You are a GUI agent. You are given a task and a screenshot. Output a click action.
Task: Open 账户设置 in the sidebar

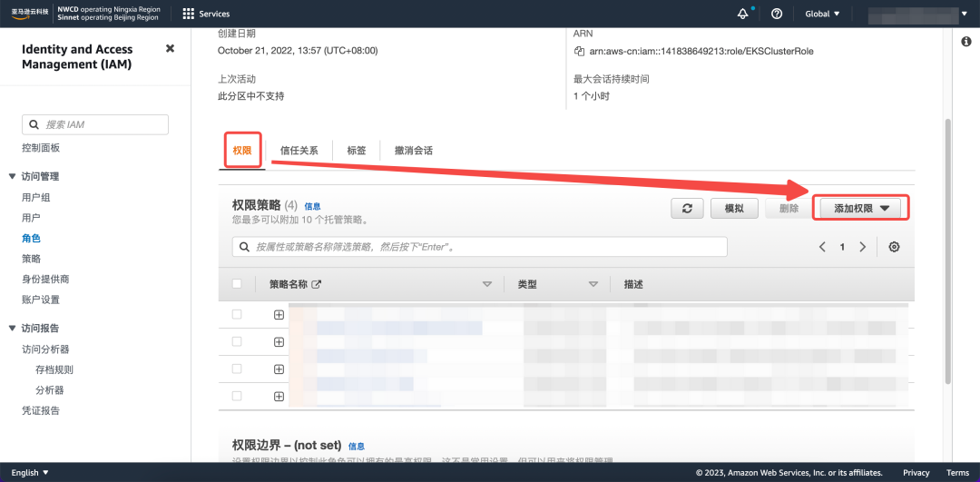(41, 300)
